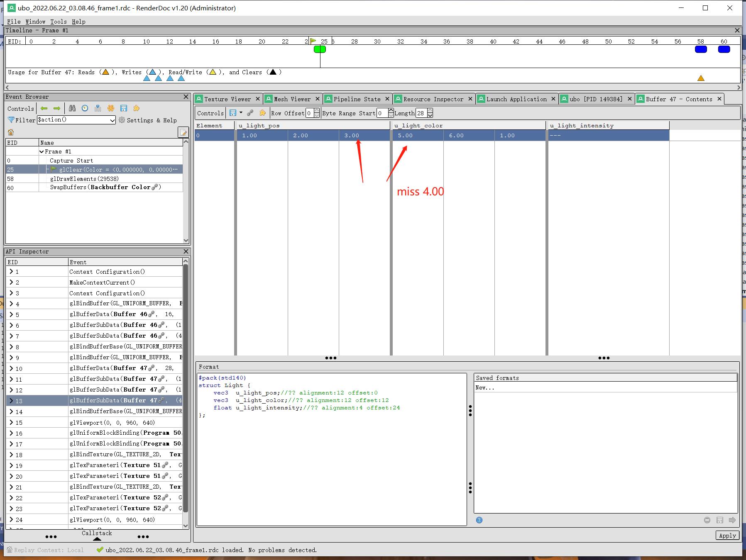746x560 pixels.
Task: Switch to the Resource Inspector tab
Action: 433,99
